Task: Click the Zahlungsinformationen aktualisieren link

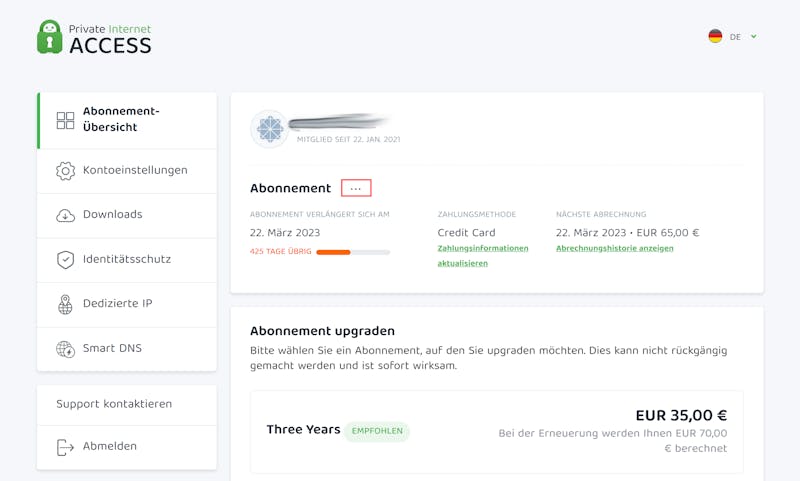Action: 483,256
